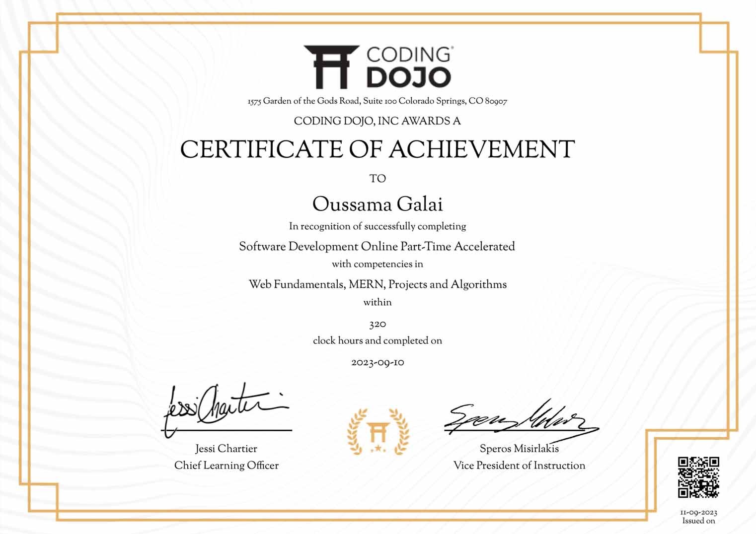The height and width of the screenshot is (534, 756).
Task: Click Jessi Chartier's handwritten signature
Action: [x=227, y=409]
